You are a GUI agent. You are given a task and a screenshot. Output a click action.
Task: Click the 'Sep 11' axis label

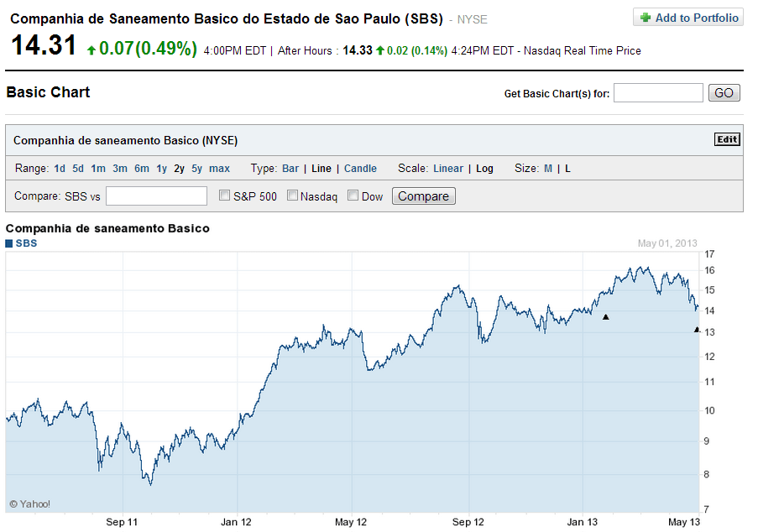coord(122,522)
